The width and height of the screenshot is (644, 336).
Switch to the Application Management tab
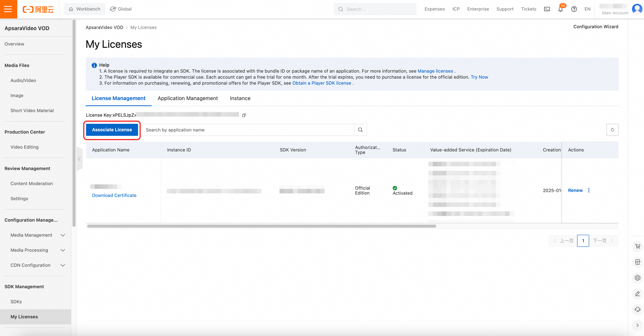187,98
